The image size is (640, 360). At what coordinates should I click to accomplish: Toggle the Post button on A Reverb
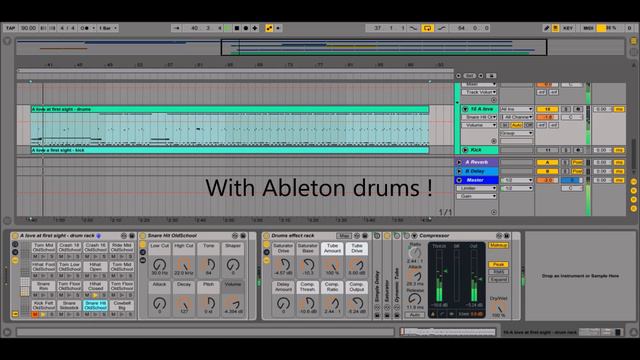(x=577, y=162)
